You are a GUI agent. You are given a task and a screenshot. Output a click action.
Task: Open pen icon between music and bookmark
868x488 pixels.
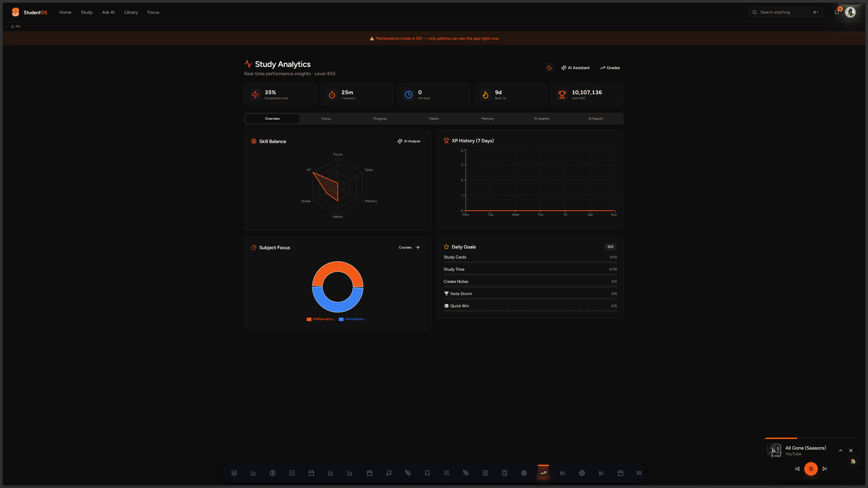tap(408, 473)
